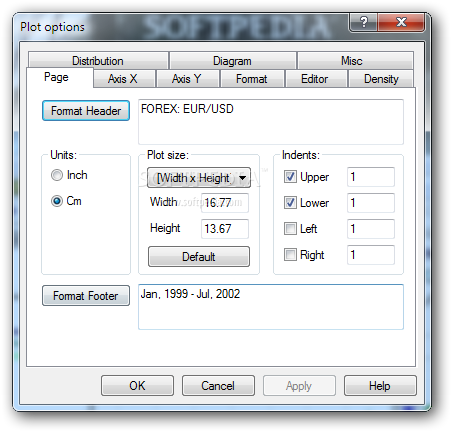Enable the Left indent checkbox
452x432 pixels.
point(290,229)
